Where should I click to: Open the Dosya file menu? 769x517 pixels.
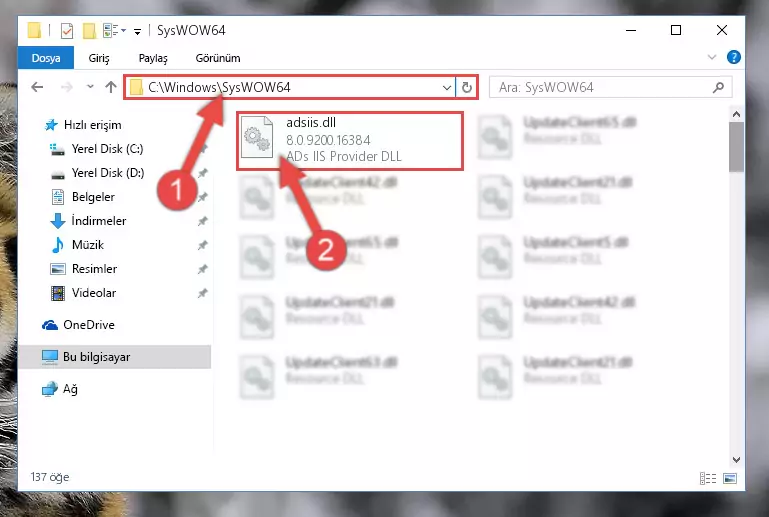coord(46,58)
